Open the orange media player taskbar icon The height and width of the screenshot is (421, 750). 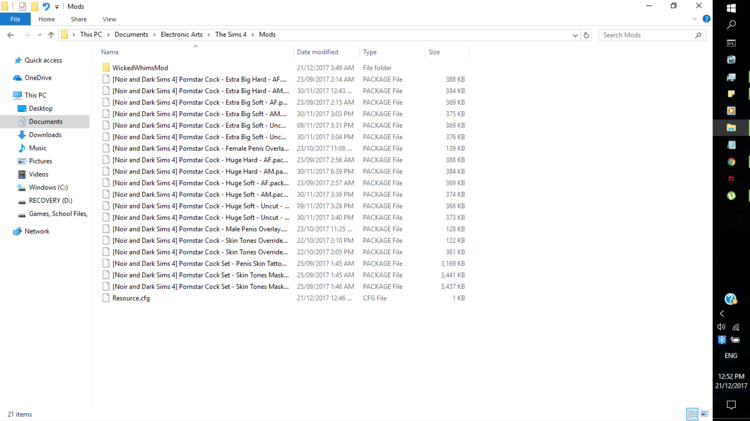pyautogui.click(x=731, y=111)
